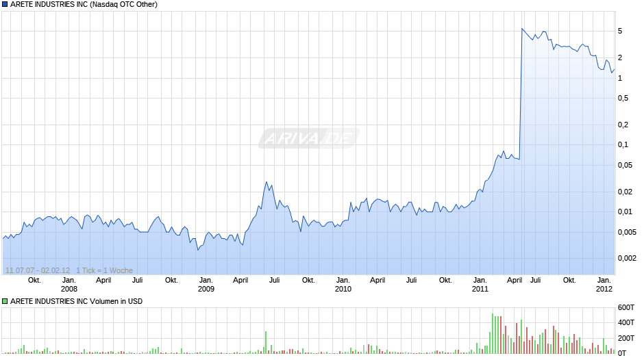Select the label ARETE INDUSTRIES INC Volumen in USD

click(x=77, y=301)
